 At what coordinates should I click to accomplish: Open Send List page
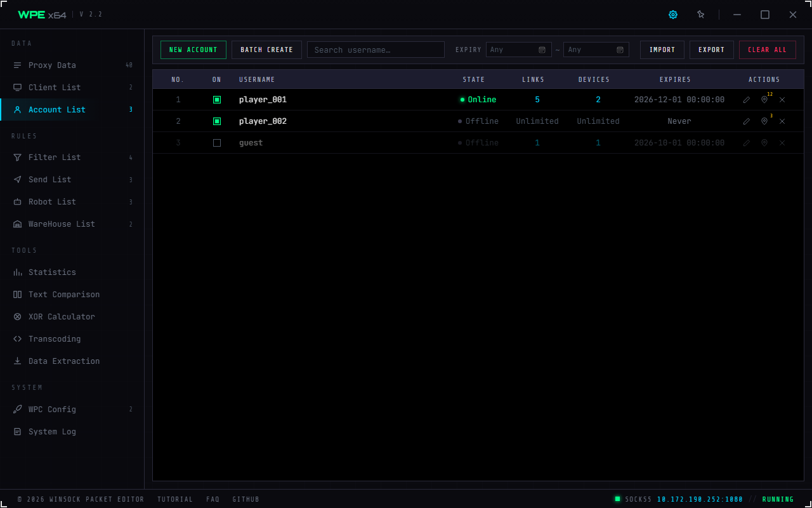pyautogui.click(x=72, y=180)
